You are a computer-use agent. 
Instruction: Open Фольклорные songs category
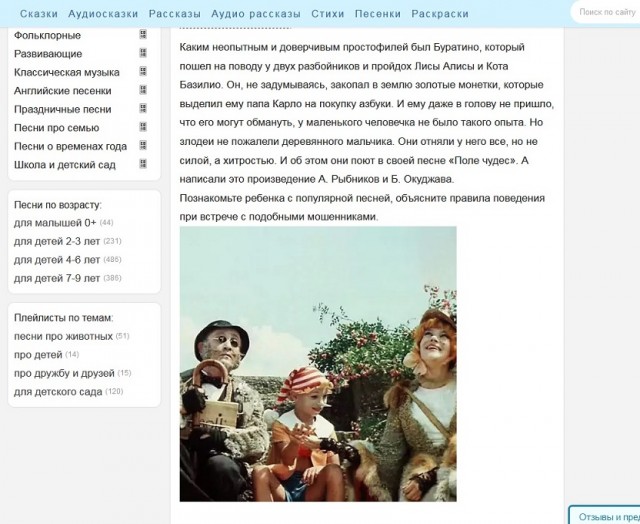click(47, 36)
